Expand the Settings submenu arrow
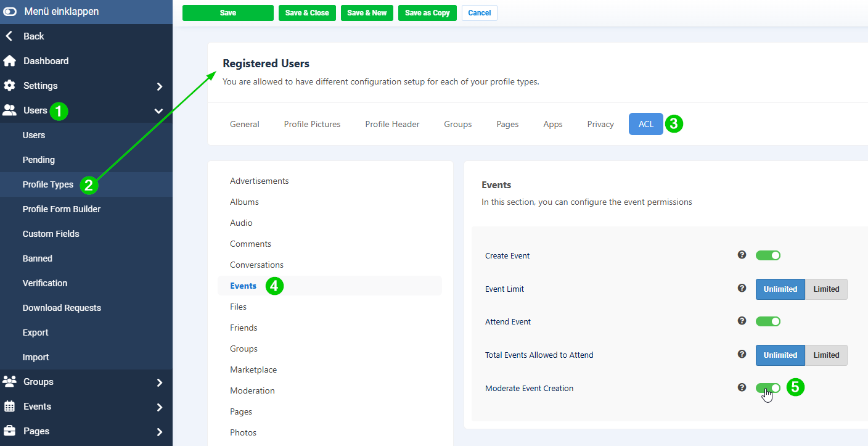This screenshot has width=868, height=446. [x=159, y=86]
